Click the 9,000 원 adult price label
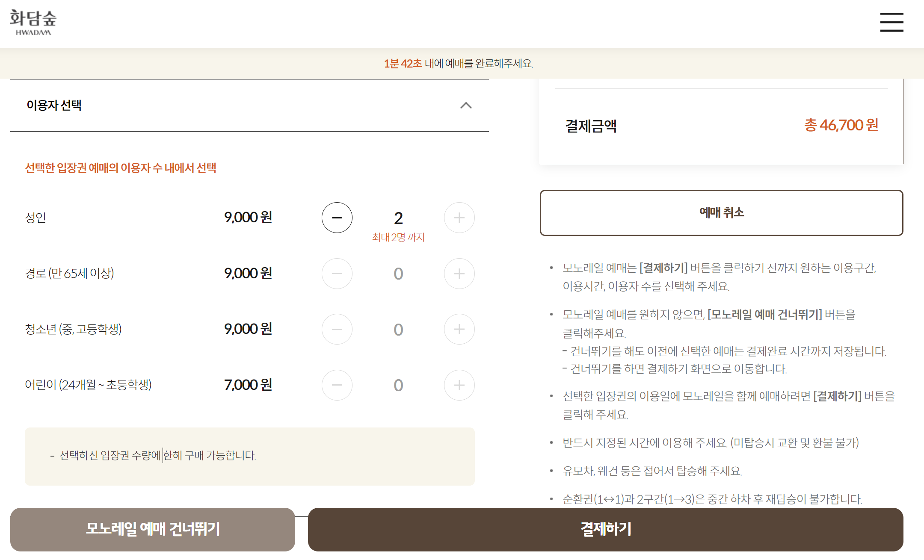 tap(249, 217)
